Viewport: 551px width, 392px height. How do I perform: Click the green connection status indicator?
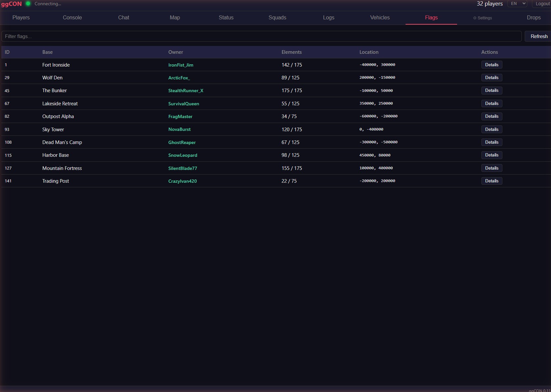point(28,4)
